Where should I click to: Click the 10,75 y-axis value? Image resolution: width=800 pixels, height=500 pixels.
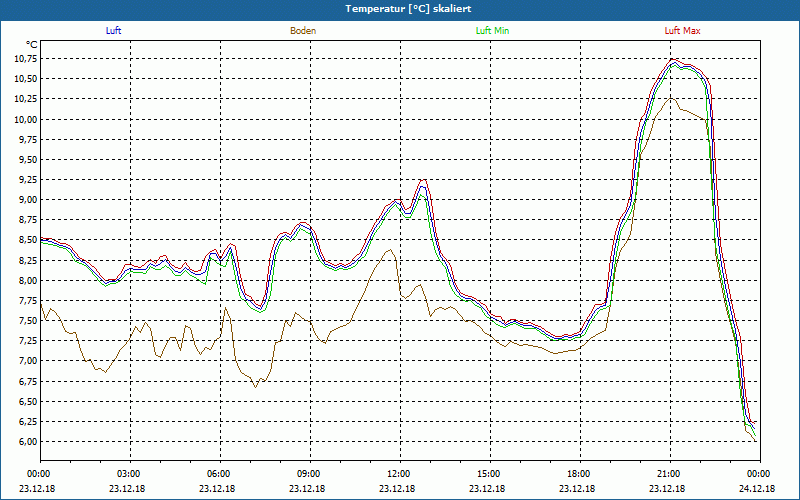coord(26,59)
